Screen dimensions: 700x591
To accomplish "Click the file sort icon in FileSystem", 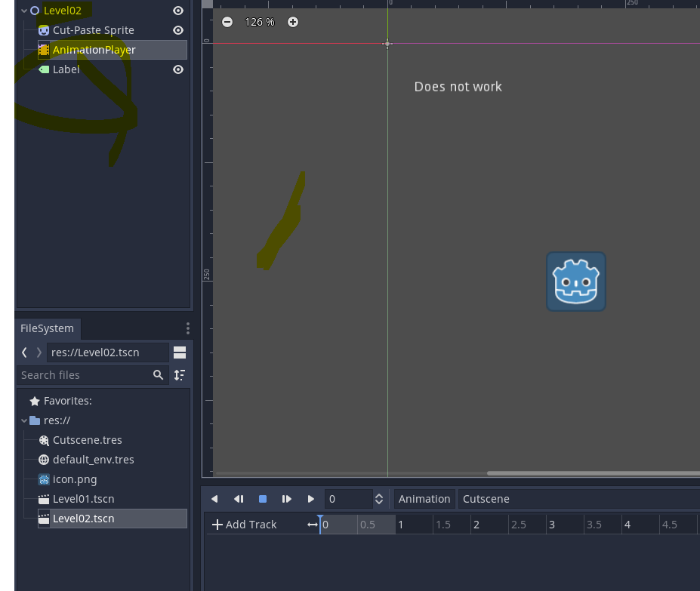I will pos(180,374).
